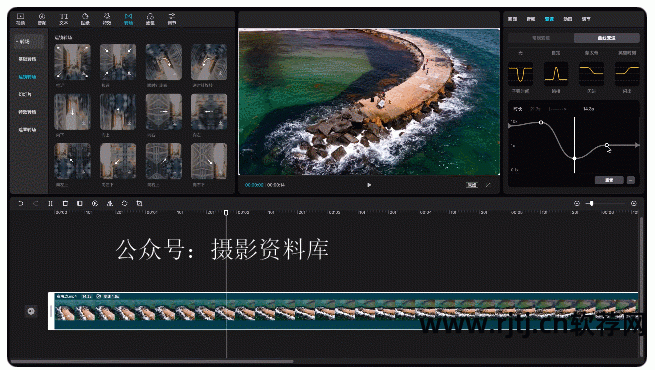Switch to the Picture tab in properties panel
This screenshot has width=655, height=370.
point(512,19)
